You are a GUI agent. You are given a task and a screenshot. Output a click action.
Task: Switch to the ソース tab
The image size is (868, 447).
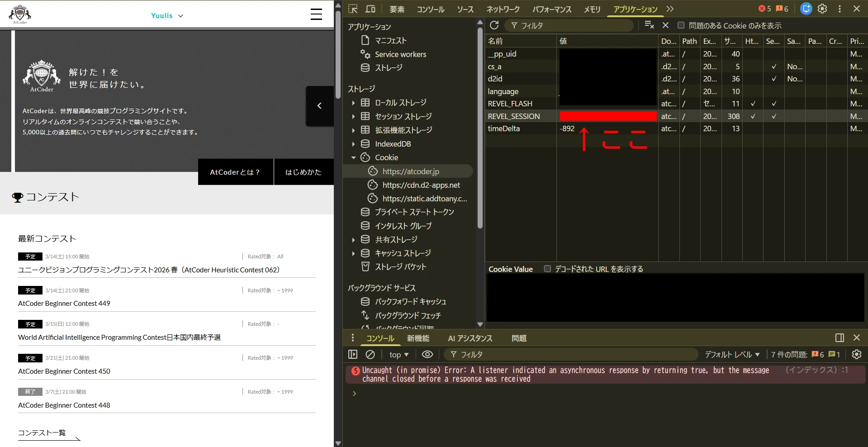pyautogui.click(x=465, y=9)
